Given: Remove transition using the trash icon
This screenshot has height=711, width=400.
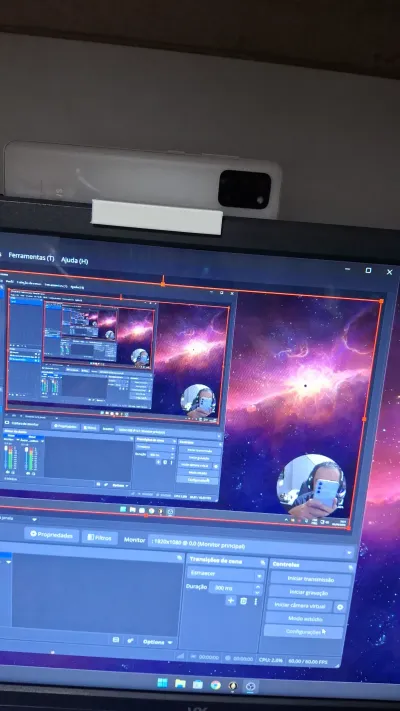Looking at the screenshot, I should tap(244, 601).
